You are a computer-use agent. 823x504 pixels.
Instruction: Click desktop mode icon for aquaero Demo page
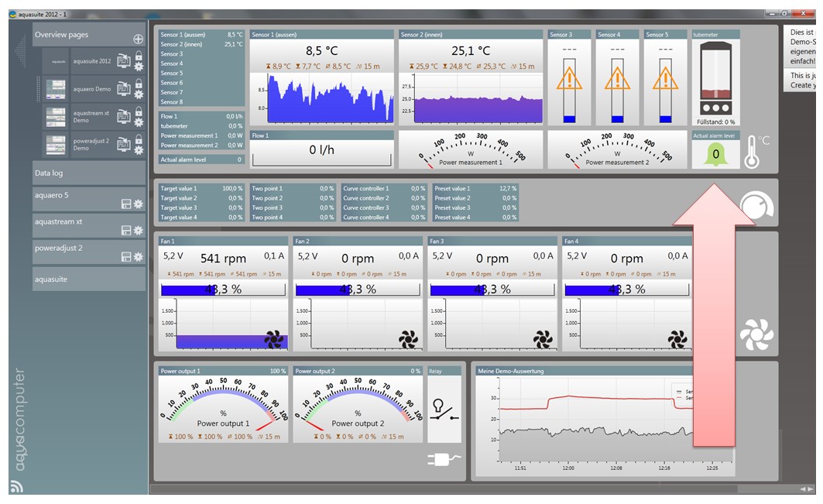pyautogui.click(x=123, y=88)
